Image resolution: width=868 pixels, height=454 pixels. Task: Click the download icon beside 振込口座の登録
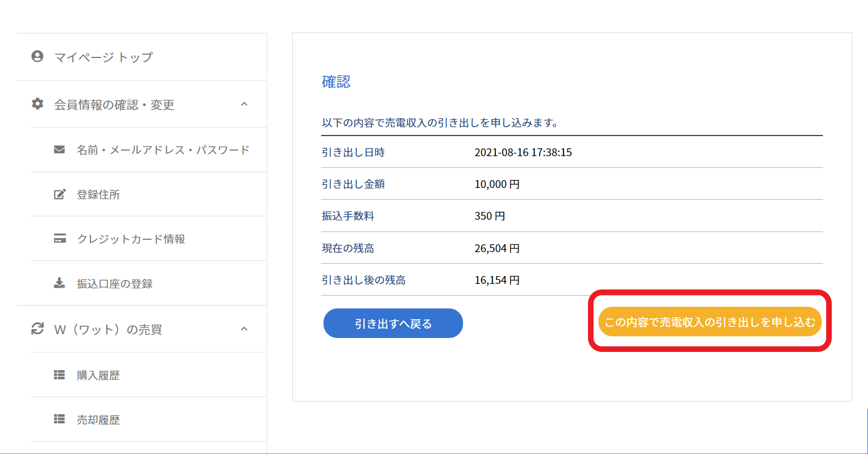[59, 283]
